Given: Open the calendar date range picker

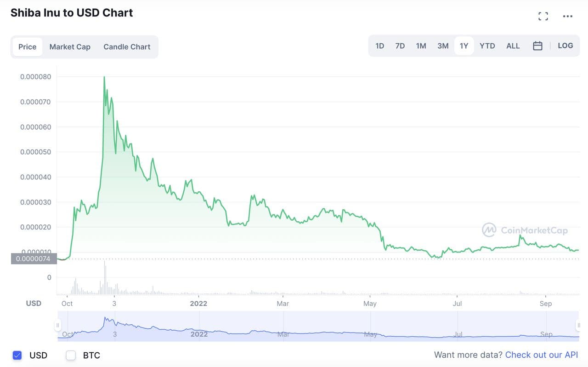Looking at the screenshot, I should pyautogui.click(x=537, y=46).
